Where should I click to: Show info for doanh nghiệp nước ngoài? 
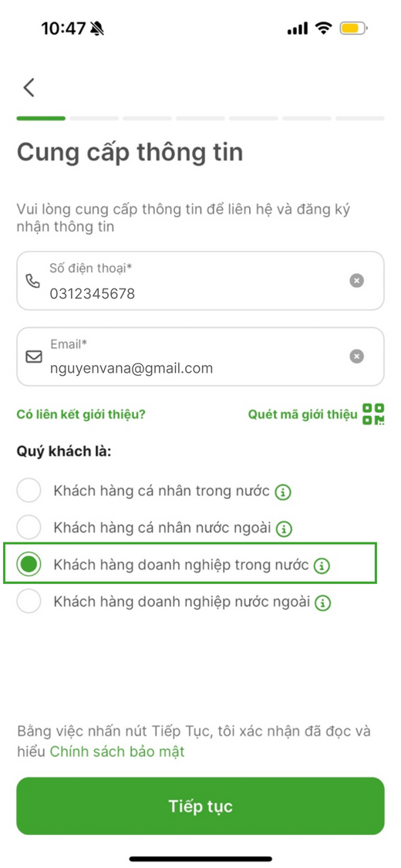pos(323,603)
